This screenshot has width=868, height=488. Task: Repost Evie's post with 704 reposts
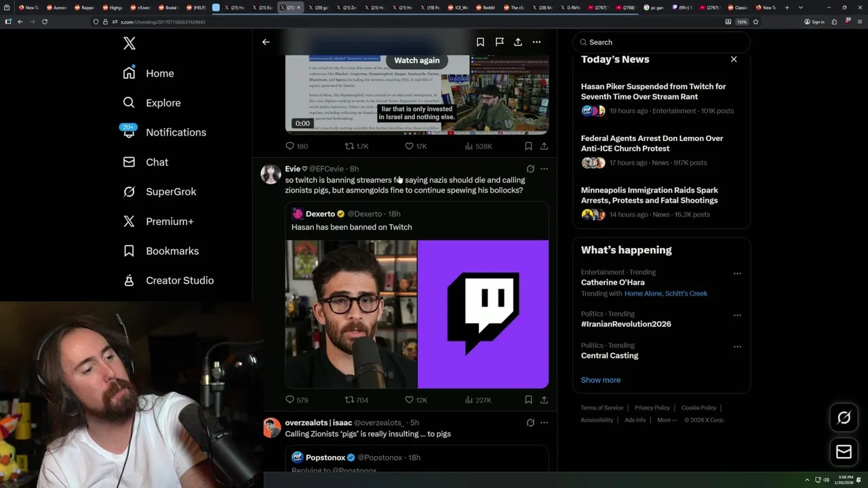tap(357, 400)
